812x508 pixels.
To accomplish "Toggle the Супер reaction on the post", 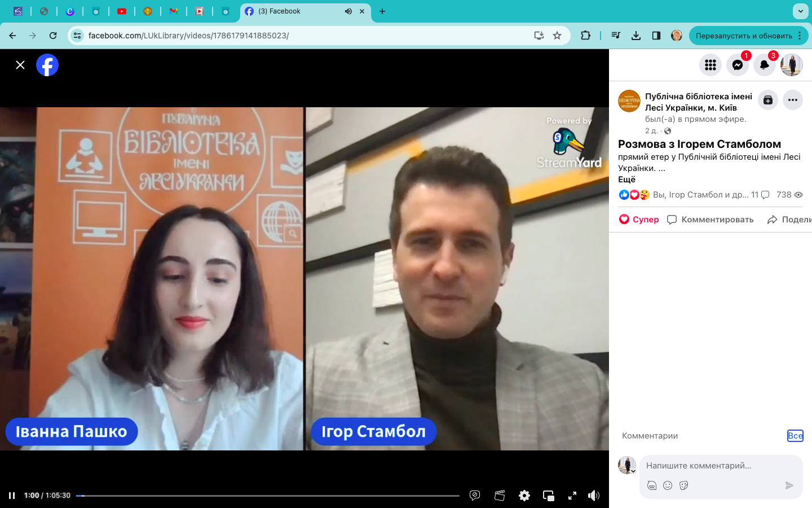I will click(x=639, y=220).
